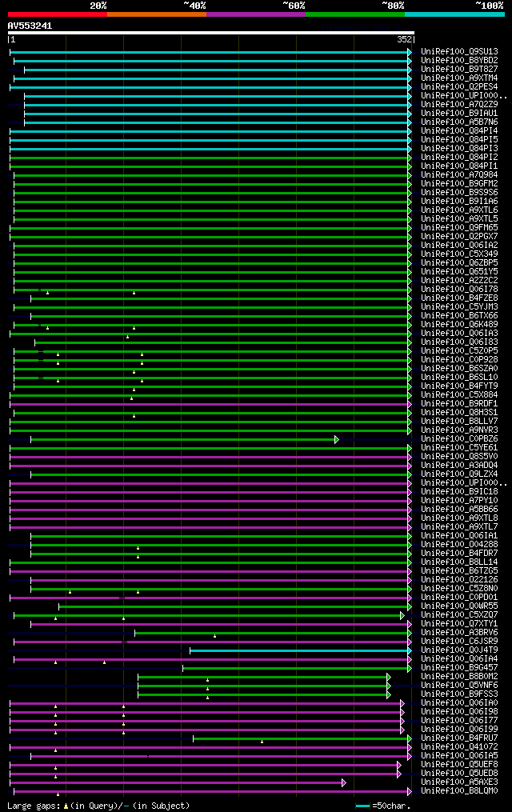Select the UniRef100_C6JSR9 label
The width and height of the screenshot is (512, 812).
click(459, 642)
